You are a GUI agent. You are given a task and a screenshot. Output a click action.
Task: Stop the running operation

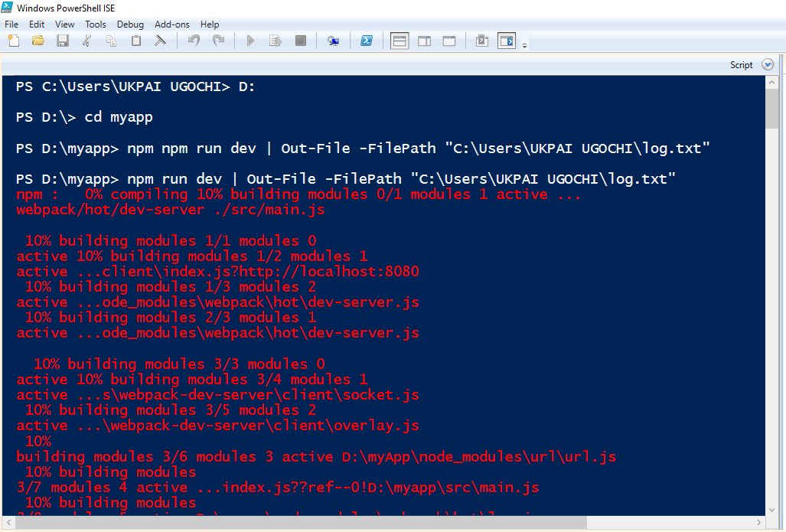(300, 41)
